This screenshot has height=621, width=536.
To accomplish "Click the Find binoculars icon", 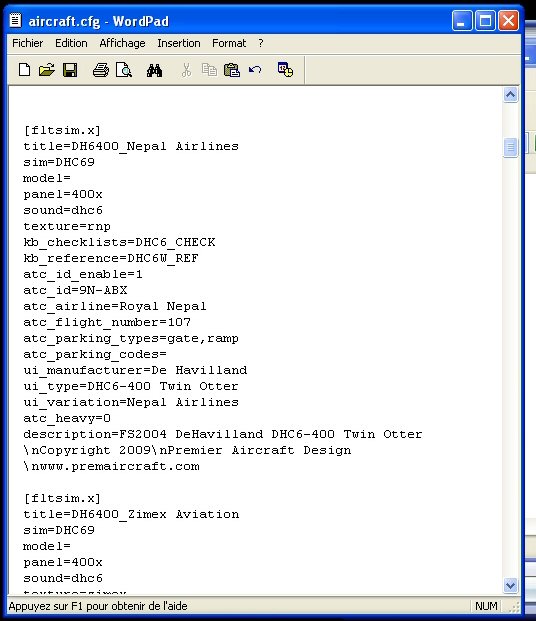I will tap(154, 70).
